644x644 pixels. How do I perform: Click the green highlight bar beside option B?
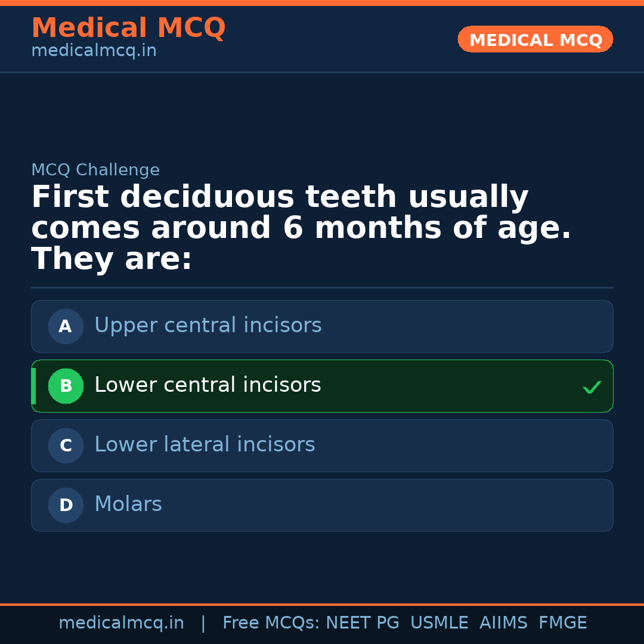[x=33, y=386]
